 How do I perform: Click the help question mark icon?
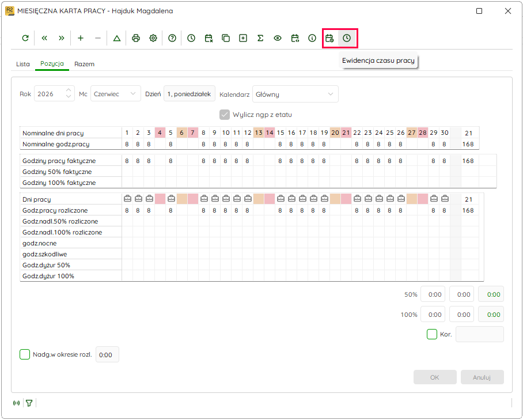172,38
